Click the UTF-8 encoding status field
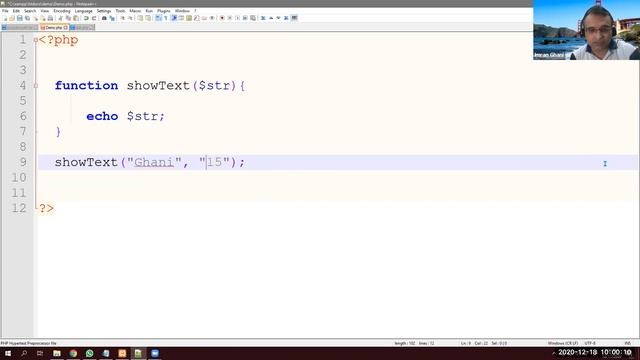This screenshot has height=360, width=640. [x=590, y=343]
